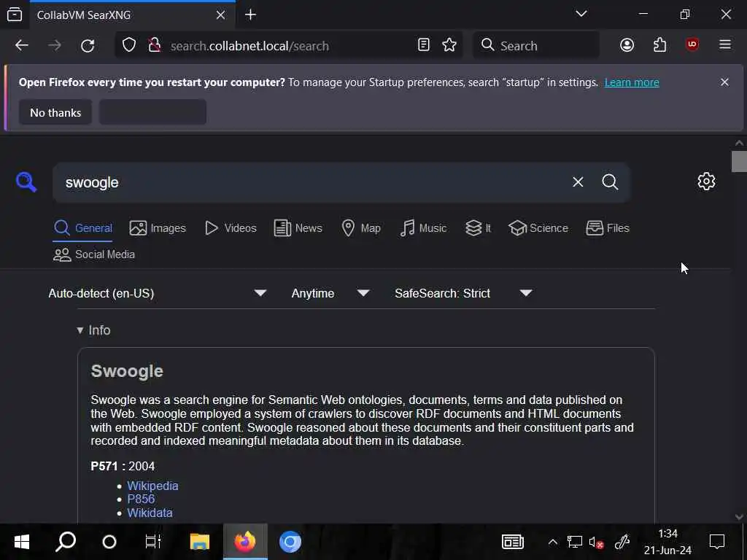Open the uBlock Origin extension

(x=692, y=44)
